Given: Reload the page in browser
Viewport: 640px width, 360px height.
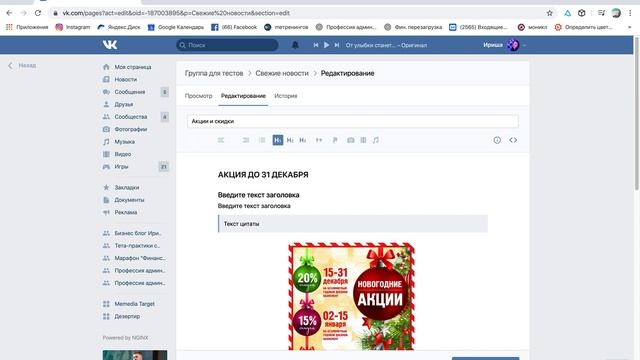Looking at the screenshot, I should (x=38, y=13).
